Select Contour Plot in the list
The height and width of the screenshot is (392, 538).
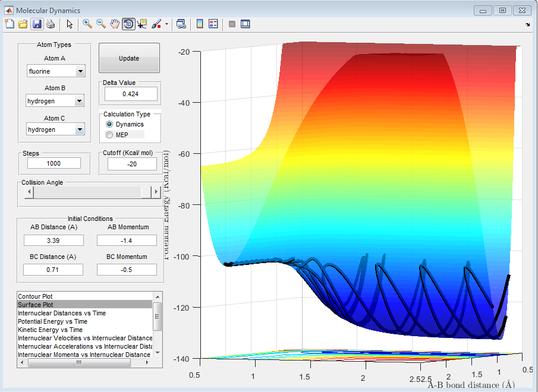(x=85, y=296)
